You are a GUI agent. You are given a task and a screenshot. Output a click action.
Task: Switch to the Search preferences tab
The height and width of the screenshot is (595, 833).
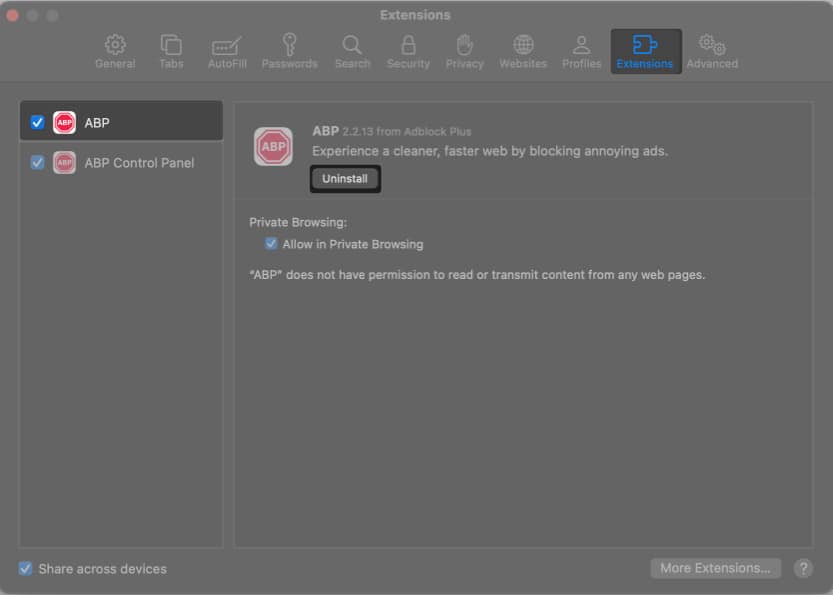point(352,52)
